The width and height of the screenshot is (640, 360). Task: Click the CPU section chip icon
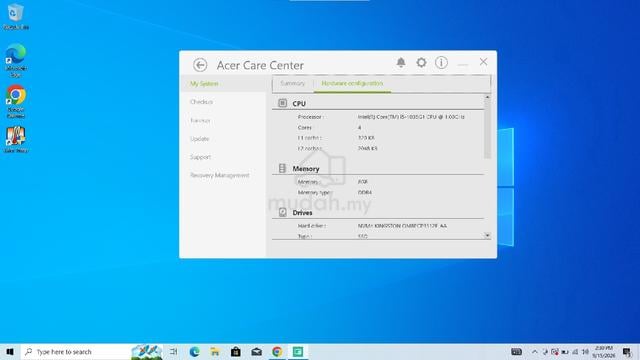pos(282,103)
